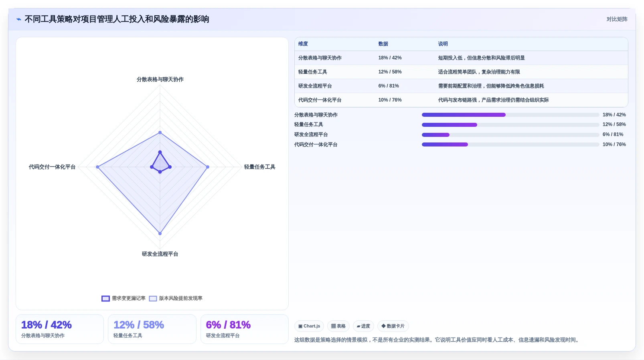Select the Chart.js tag chip
The image size is (644, 360).
click(x=309, y=326)
